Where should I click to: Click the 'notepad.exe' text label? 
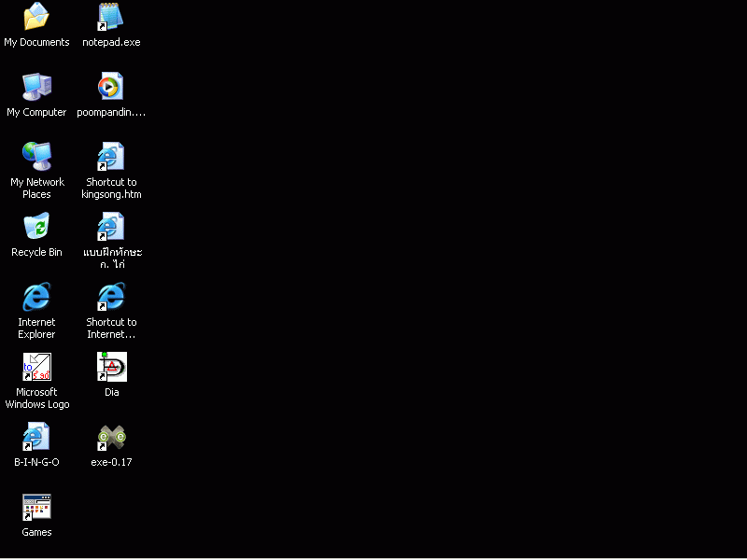pyautogui.click(x=111, y=42)
